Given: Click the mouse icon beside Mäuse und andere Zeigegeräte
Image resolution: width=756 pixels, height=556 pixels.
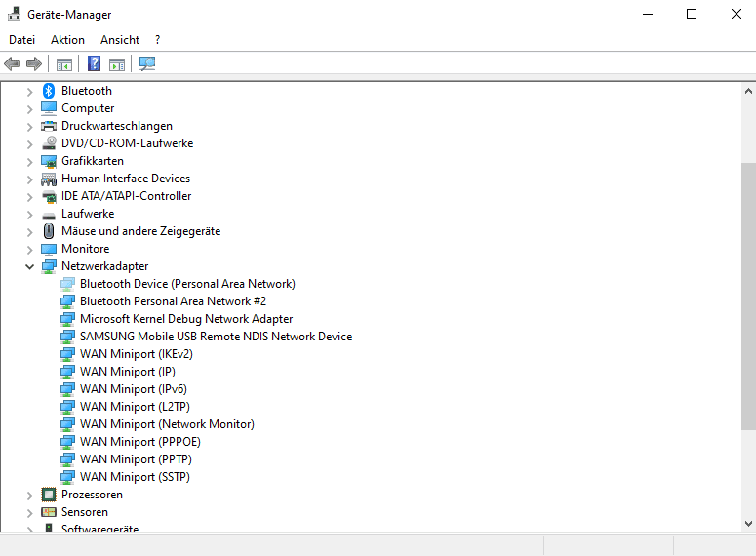Looking at the screenshot, I should point(49,231).
